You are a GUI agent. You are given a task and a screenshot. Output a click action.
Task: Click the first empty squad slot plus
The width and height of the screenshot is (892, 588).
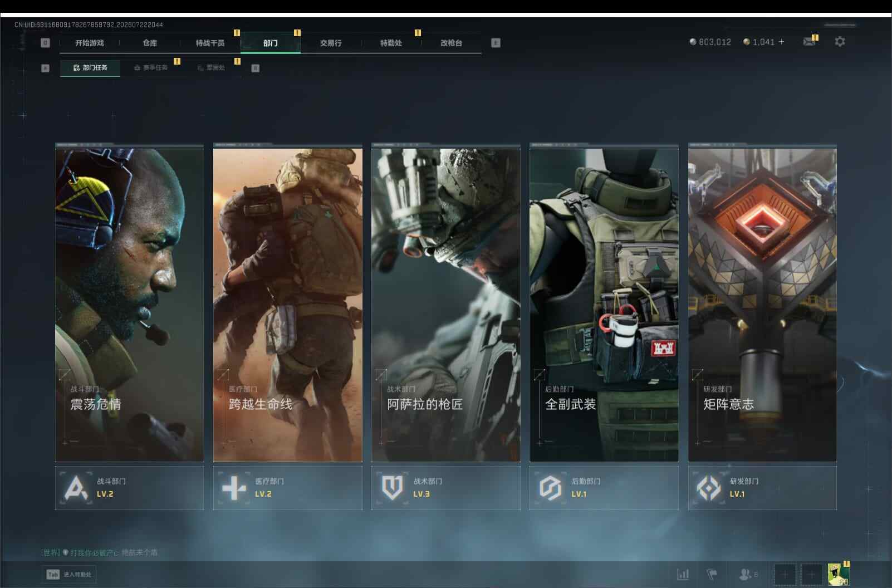pos(785,574)
